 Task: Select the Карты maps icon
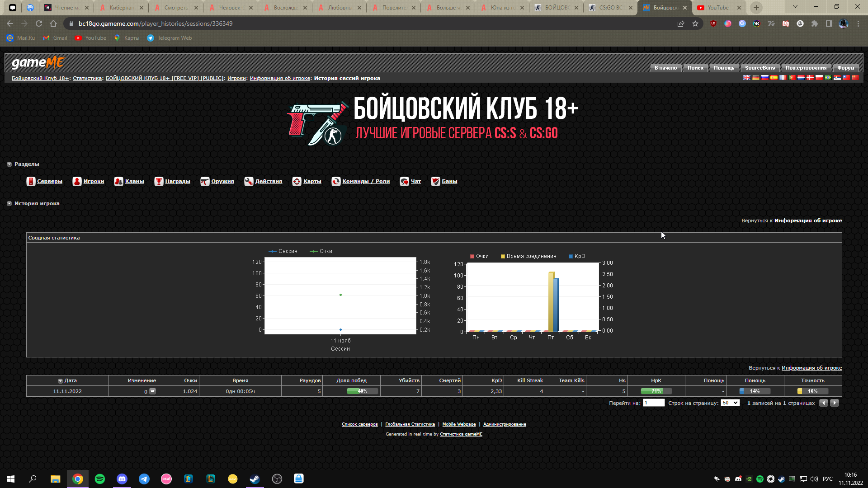point(297,181)
